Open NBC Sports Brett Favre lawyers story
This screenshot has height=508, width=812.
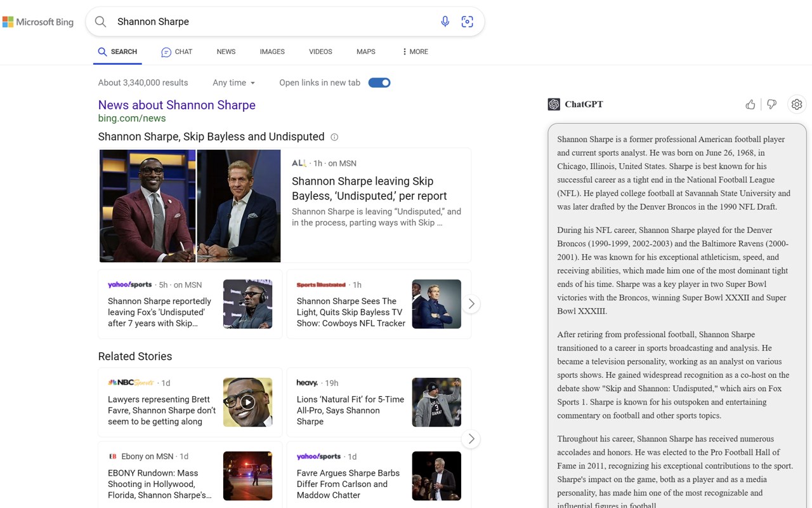point(162,410)
